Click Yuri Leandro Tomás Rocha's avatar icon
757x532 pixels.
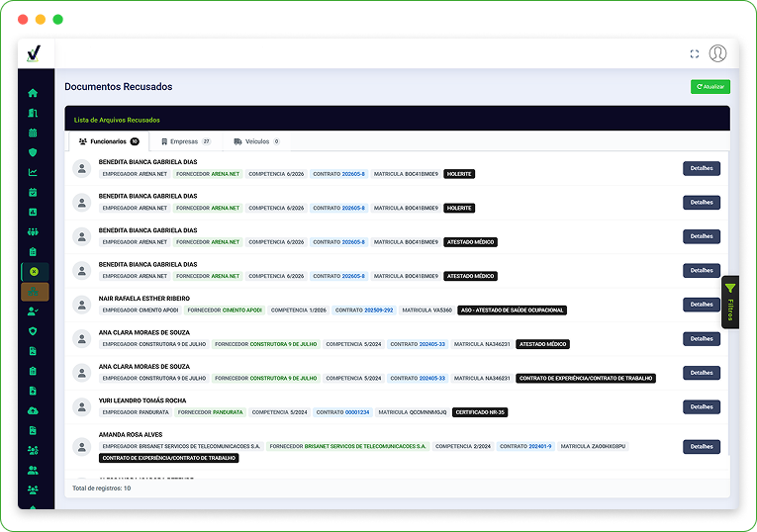tap(82, 407)
